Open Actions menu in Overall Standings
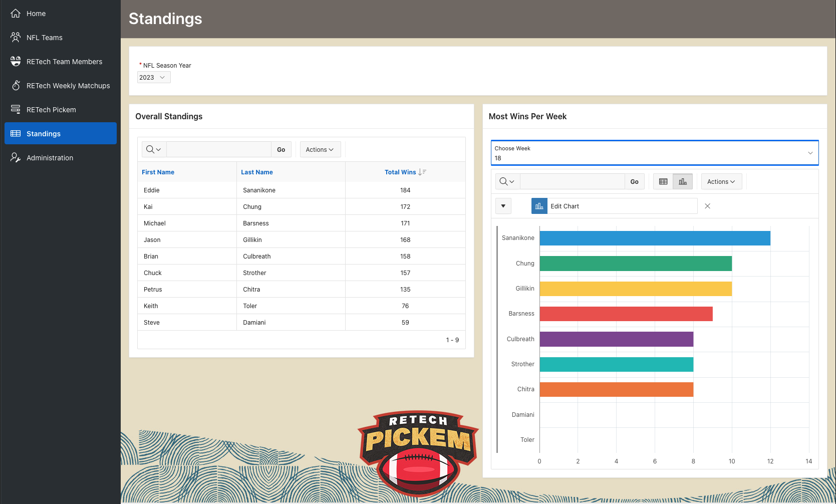Image resolution: width=836 pixels, height=504 pixels. point(320,150)
